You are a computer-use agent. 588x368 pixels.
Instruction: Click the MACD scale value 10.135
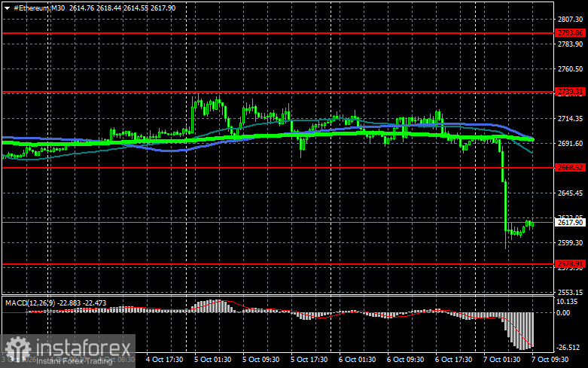click(x=567, y=302)
